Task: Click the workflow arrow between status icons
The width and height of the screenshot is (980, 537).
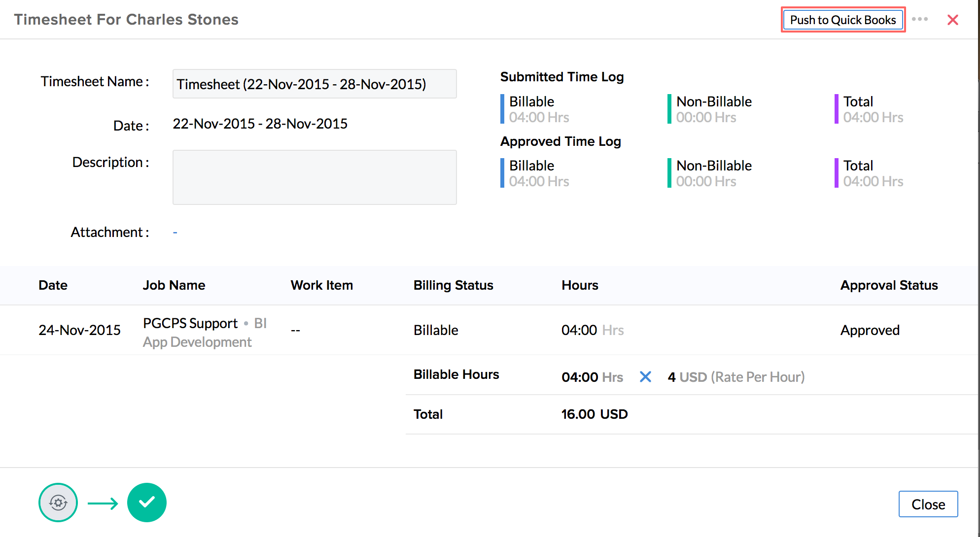Action: coord(103,503)
